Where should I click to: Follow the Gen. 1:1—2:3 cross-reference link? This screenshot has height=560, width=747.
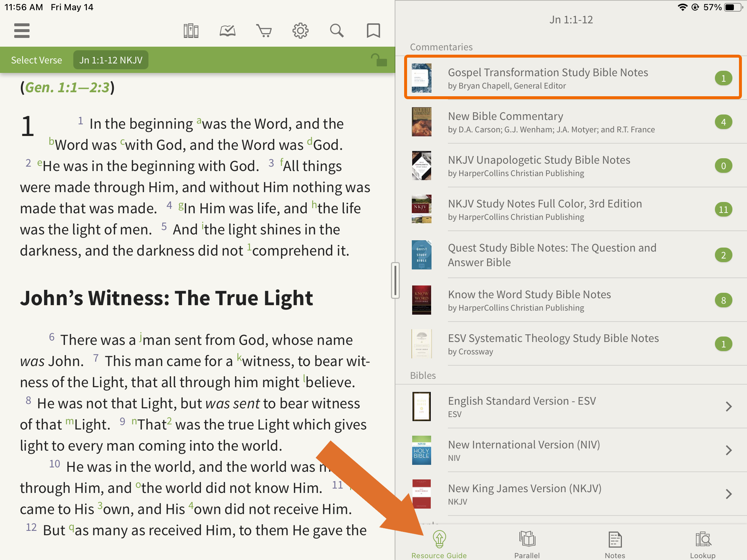67,87
